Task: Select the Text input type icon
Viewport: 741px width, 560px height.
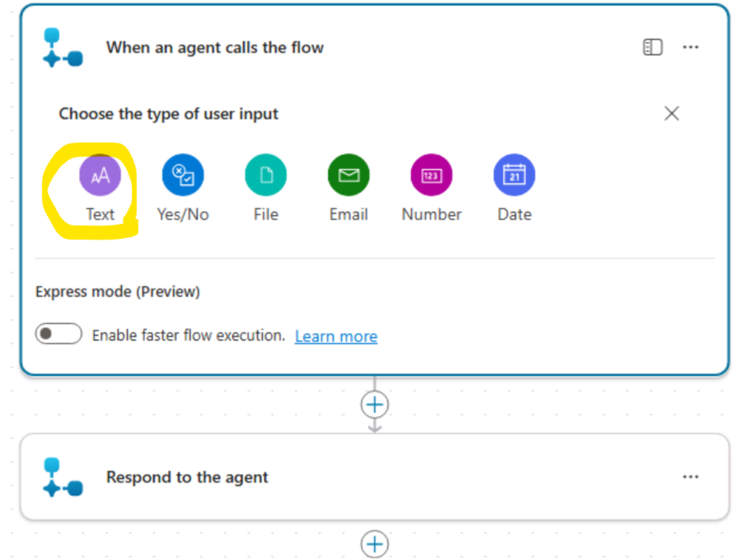Action: coord(100,175)
